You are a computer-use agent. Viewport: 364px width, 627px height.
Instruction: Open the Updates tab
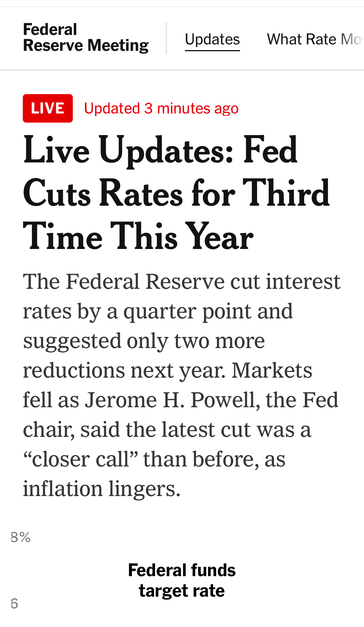click(x=212, y=39)
